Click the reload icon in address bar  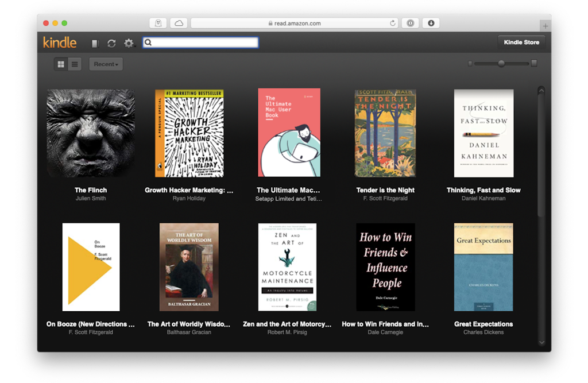393,23
